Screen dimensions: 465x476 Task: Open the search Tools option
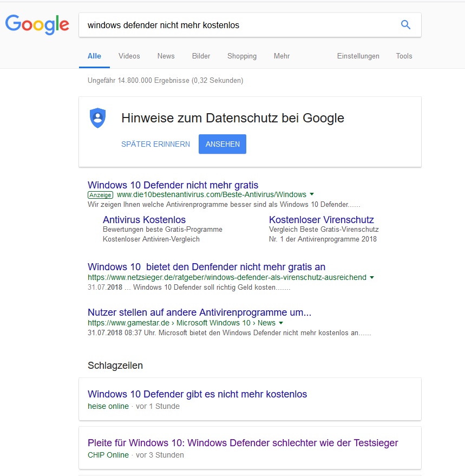404,56
